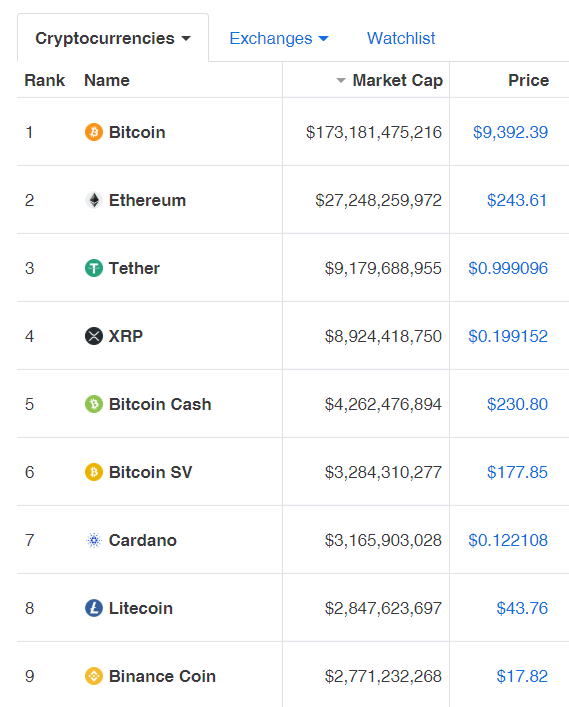Click the Ethereum diamond logo icon
Viewport: 569px width, 707px height.
click(x=94, y=200)
